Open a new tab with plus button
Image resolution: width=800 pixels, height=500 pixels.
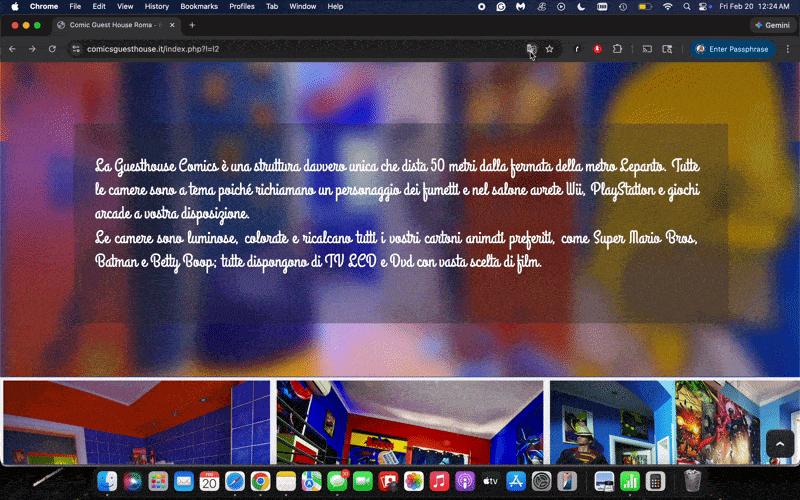pos(192,25)
